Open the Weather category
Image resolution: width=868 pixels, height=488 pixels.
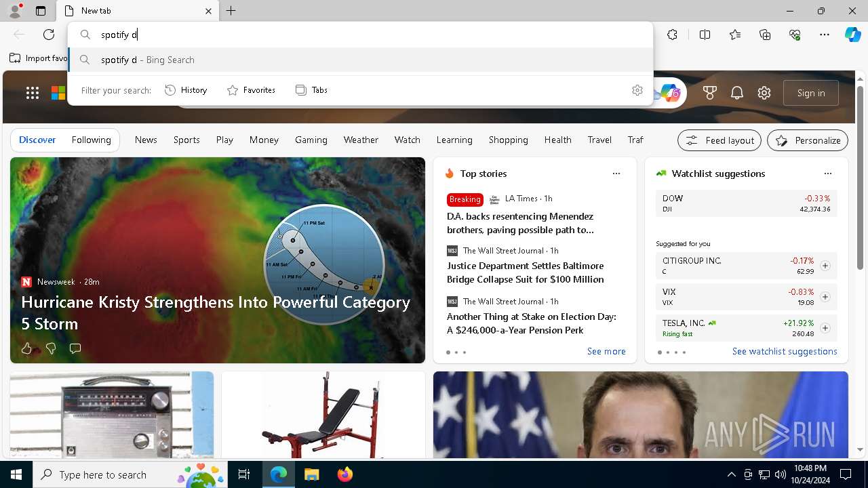click(361, 140)
